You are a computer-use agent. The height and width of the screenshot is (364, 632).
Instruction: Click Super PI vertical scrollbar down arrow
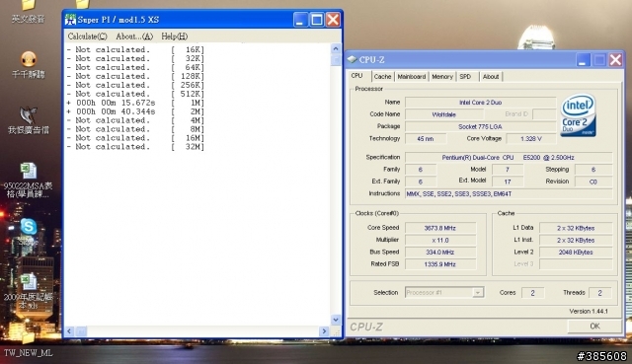point(336,320)
